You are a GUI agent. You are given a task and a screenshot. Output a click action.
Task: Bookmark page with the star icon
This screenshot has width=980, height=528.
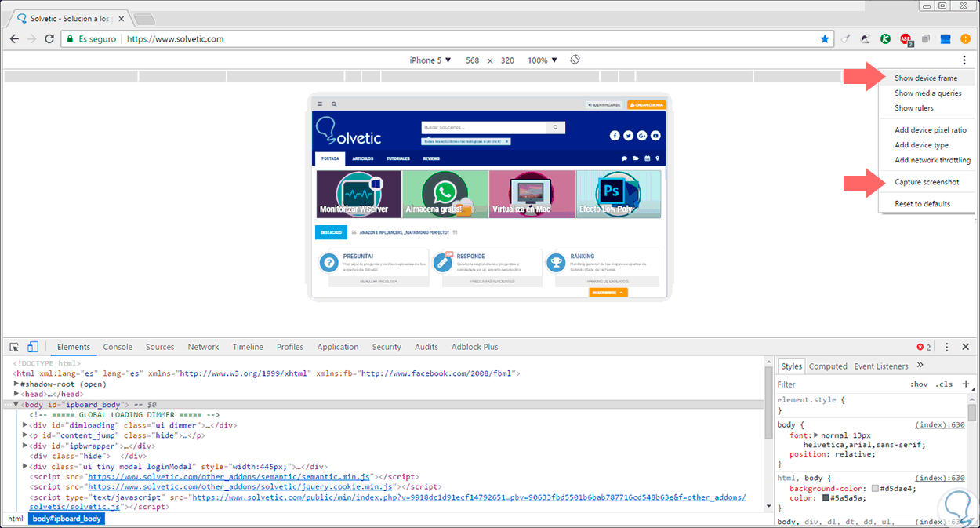pyautogui.click(x=825, y=38)
